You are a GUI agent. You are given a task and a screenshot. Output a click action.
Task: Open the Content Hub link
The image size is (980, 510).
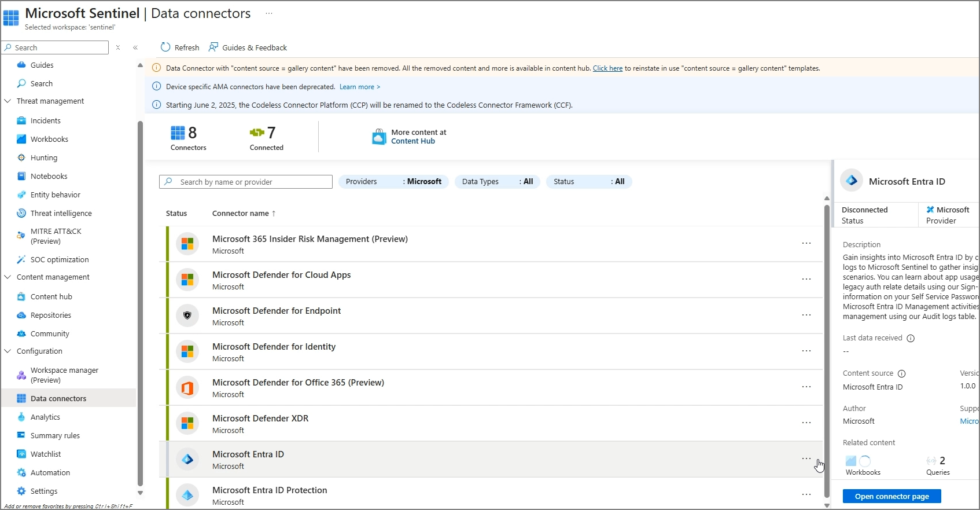coord(412,141)
